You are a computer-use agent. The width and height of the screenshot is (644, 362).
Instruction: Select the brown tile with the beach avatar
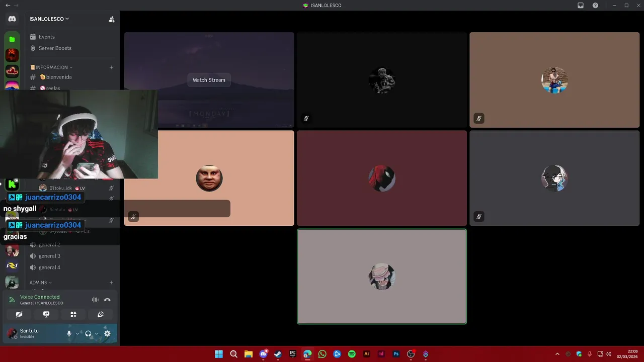(554, 80)
